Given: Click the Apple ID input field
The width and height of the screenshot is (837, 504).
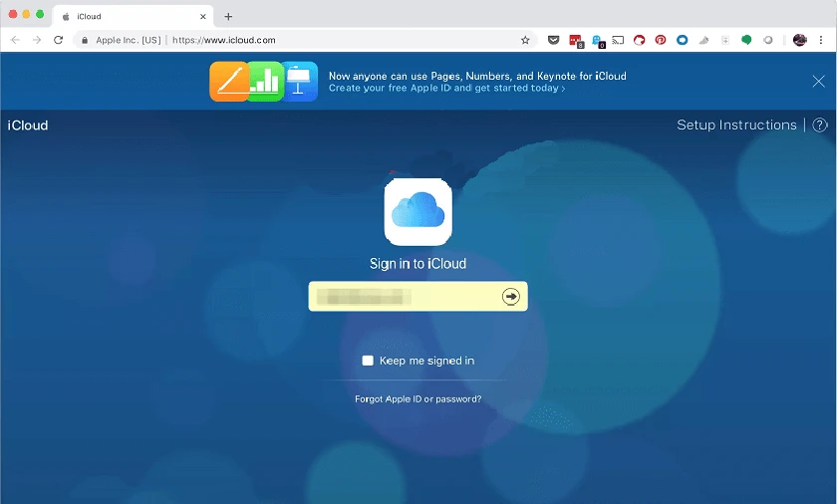Looking at the screenshot, I should click(418, 296).
